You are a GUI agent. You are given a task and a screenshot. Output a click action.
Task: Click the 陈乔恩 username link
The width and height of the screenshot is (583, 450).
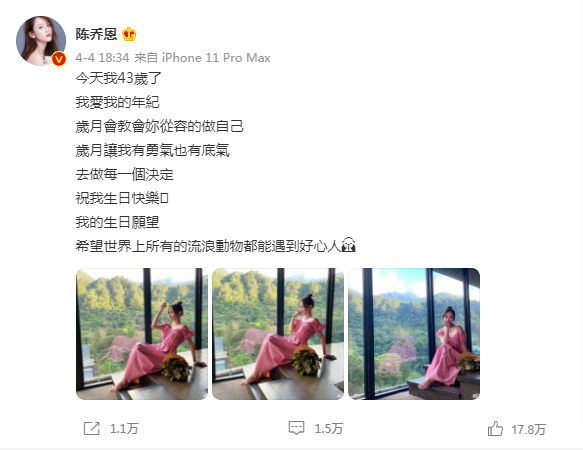click(x=96, y=34)
